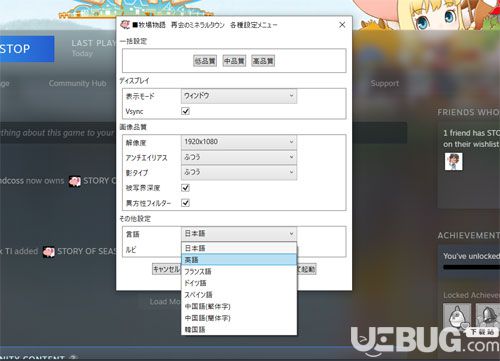500x361 pixels.
Task: Select 韓国語 Korean in the language list
Action: 239,329
